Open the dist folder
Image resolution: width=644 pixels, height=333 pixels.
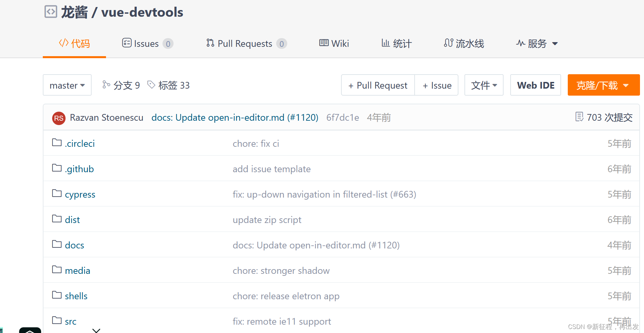(x=73, y=220)
